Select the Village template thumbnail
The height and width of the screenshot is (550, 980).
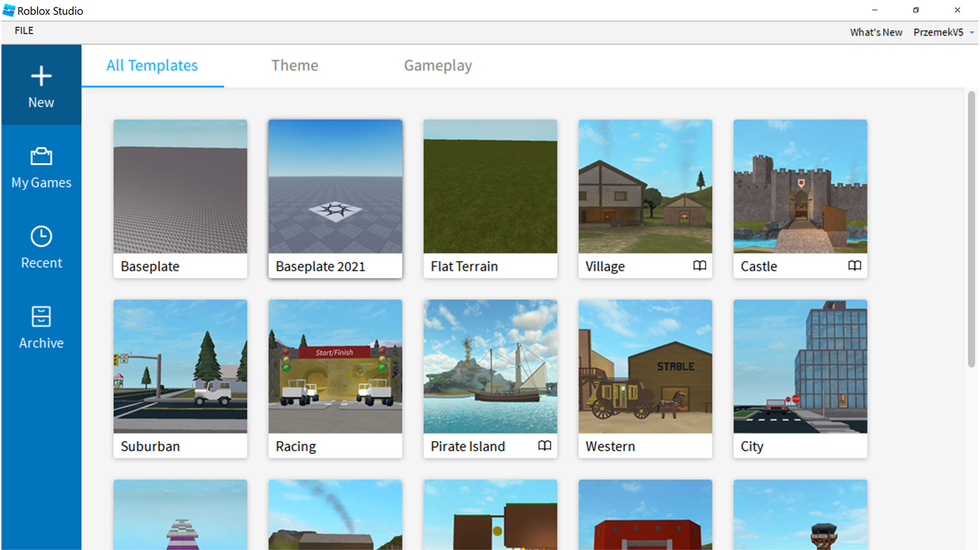[645, 186]
